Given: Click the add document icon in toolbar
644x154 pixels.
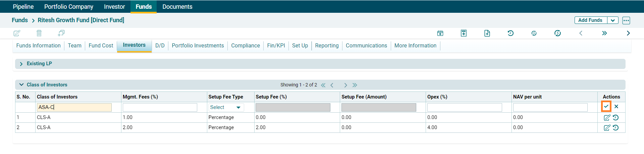Looking at the screenshot, I should [487, 33].
